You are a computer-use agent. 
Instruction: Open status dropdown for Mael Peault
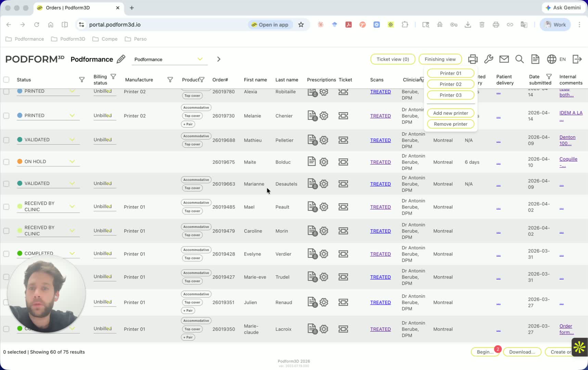(48, 207)
